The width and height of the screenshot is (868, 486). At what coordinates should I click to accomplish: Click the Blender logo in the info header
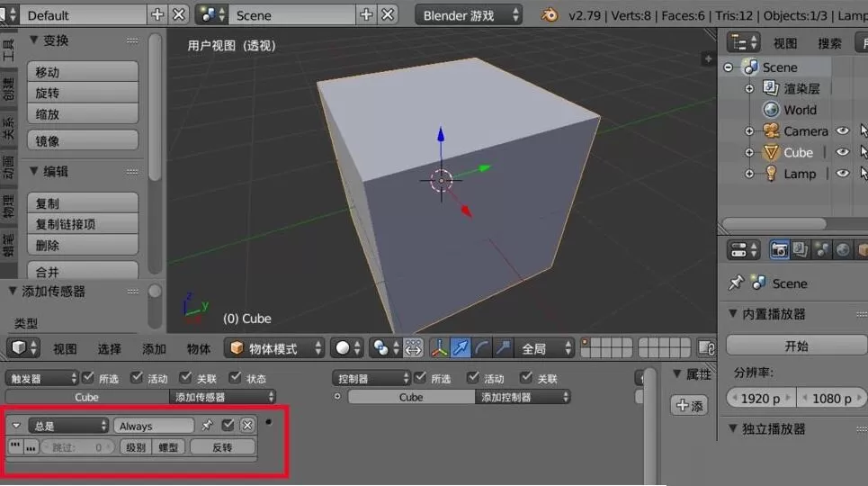pyautogui.click(x=550, y=15)
